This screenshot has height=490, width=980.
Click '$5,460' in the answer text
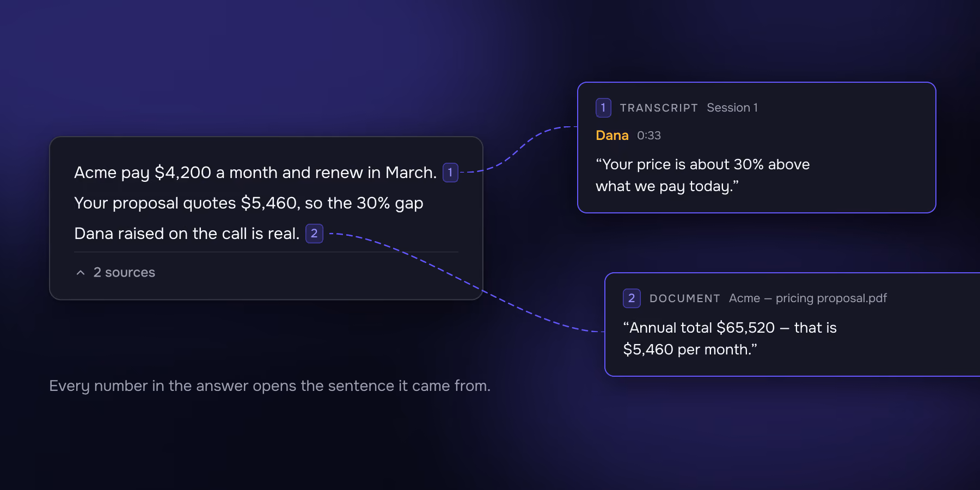(x=271, y=203)
